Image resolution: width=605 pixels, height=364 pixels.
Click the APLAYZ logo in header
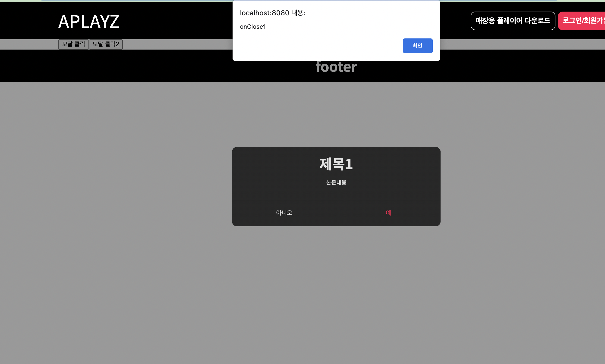[88, 22]
